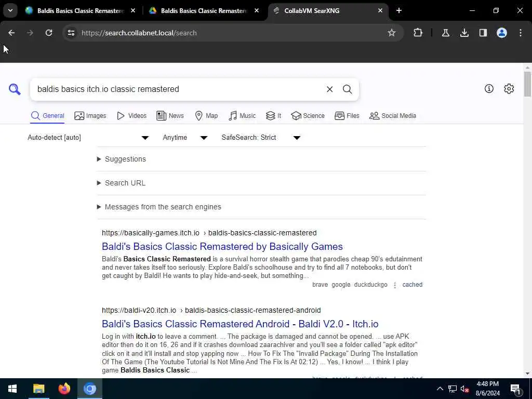This screenshot has width=532, height=399.
Task: Click the muted volume tray icon
Action: (464, 389)
